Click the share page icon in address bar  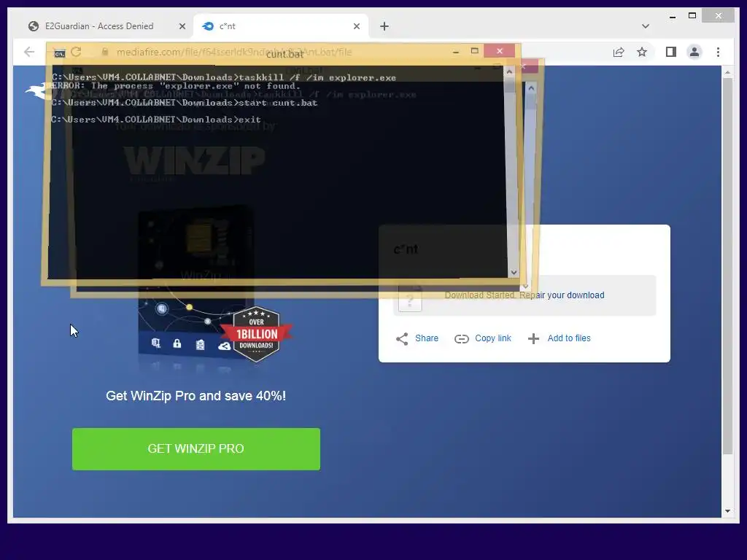619,52
